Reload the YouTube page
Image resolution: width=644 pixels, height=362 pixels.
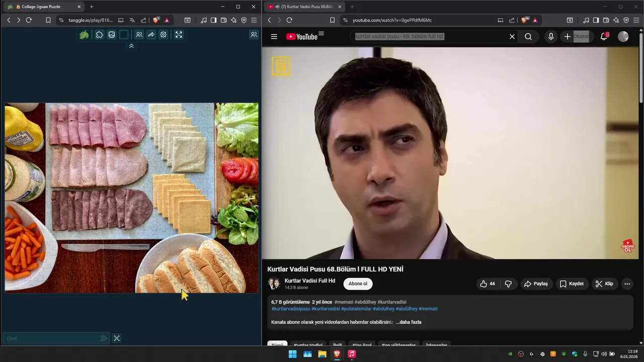289,20
